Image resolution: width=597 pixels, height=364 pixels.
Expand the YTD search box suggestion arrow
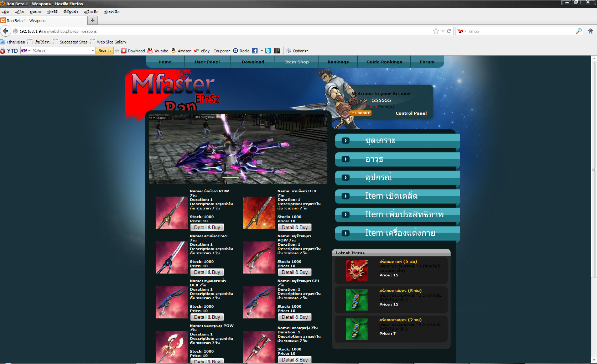[93, 51]
